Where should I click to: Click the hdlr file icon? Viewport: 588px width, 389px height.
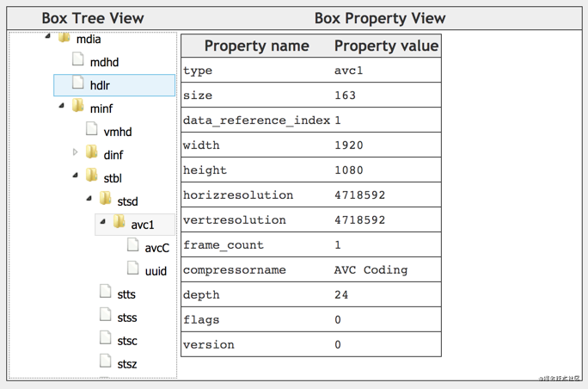tap(78, 83)
